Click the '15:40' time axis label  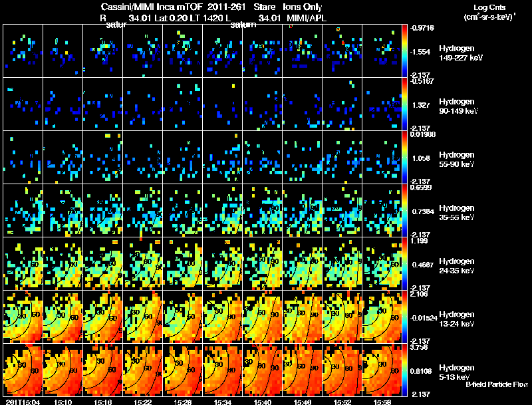coord(262,402)
